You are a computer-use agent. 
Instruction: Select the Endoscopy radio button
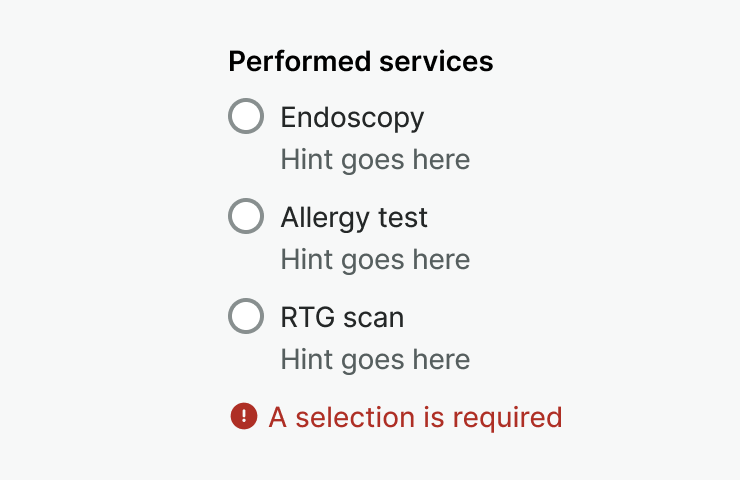[246, 116]
